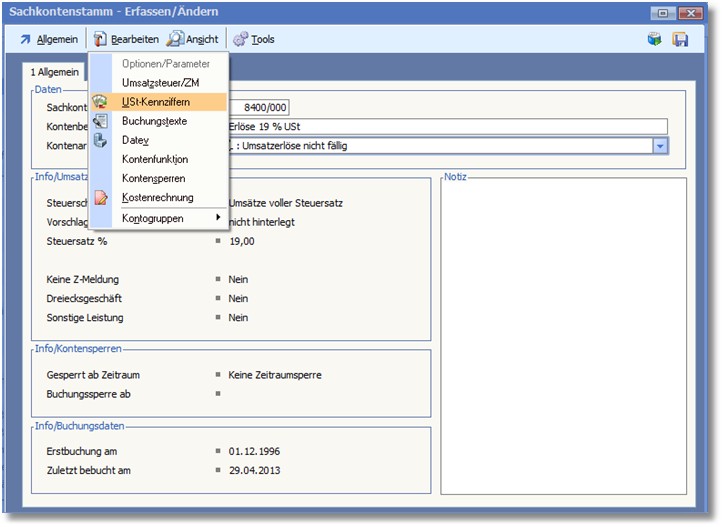
Task: Click the Bearbeiten document icon
Action: [101, 39]
